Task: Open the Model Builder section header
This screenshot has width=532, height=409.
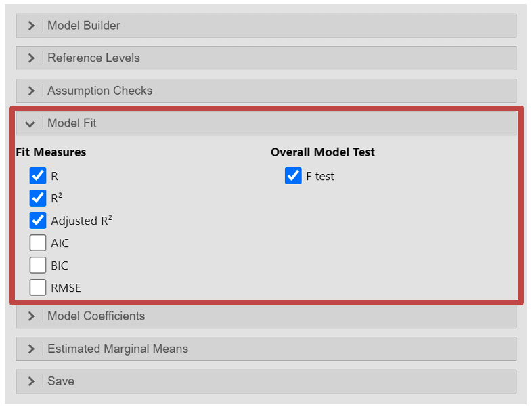Action: coord(84,26)
